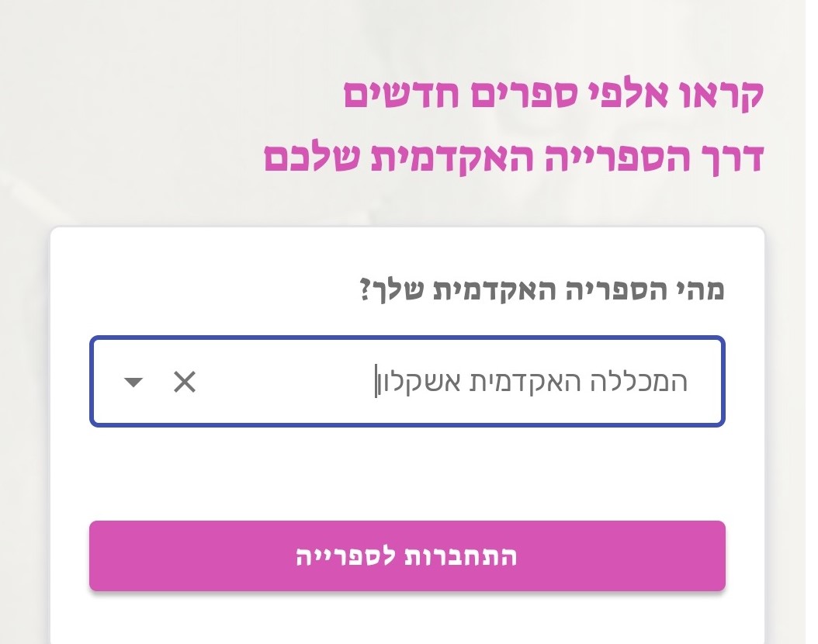Click the down-pointing caret in the library selector
This screenshot has width=818, height=644.
[x=133, y=382]
